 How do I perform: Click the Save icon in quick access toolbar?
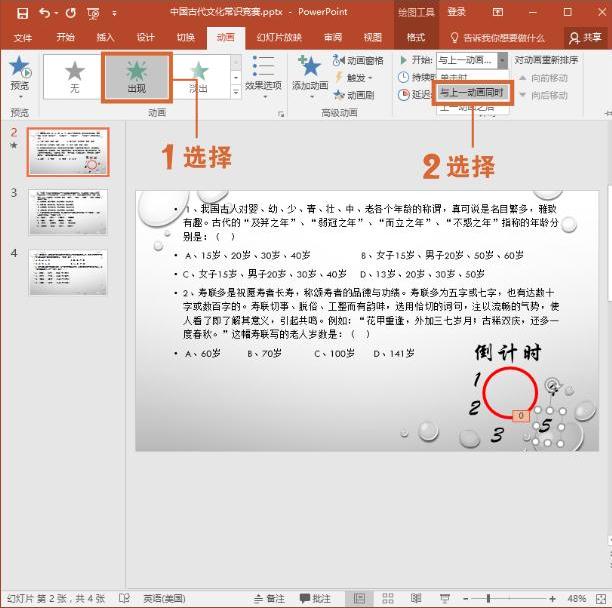[x=23, y=13]
